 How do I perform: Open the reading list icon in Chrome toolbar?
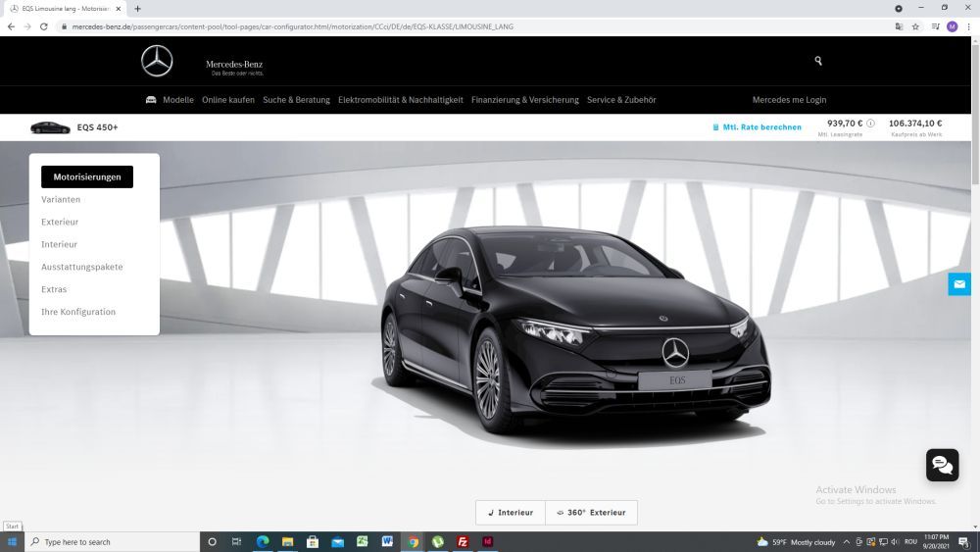coord(935,26)
